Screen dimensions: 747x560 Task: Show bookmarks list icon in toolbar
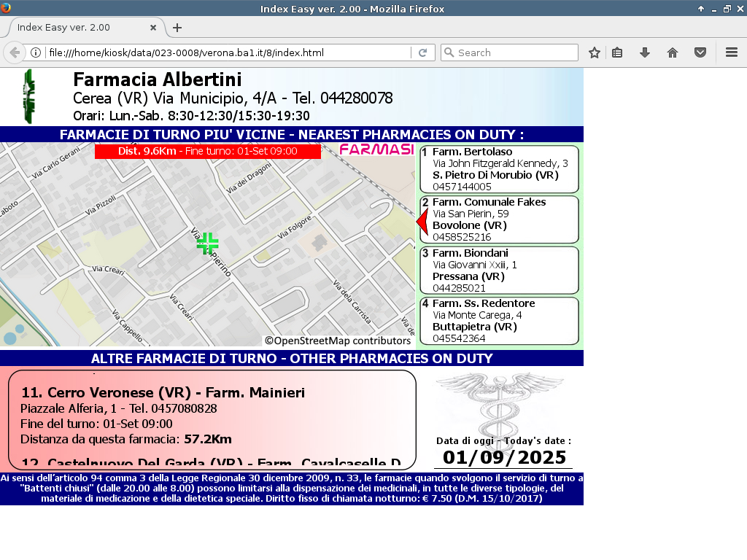tap(617, 52)
